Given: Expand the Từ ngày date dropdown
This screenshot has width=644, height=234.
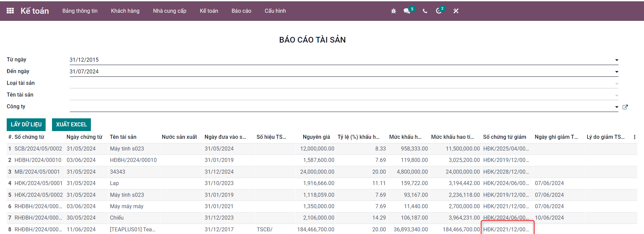Looking at the screenshot, I should [616, 60].
